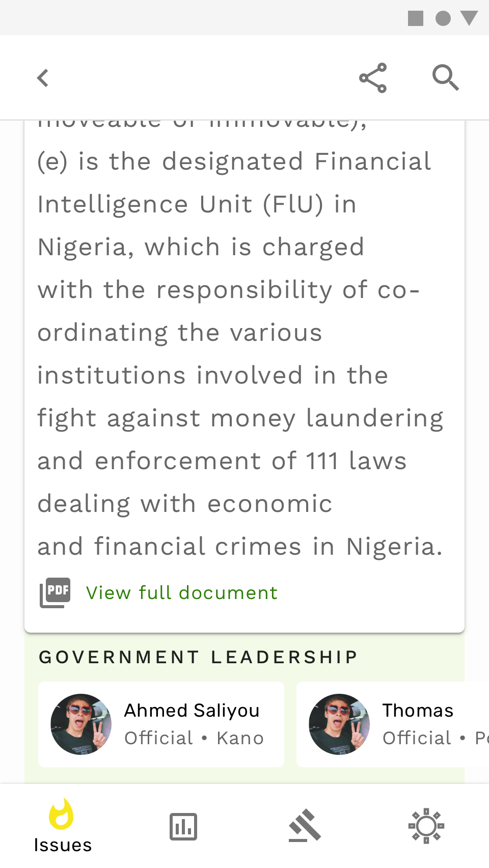Open the gavel tab in bottom navigation
This screenshot has height=868, width=489.
305,826
